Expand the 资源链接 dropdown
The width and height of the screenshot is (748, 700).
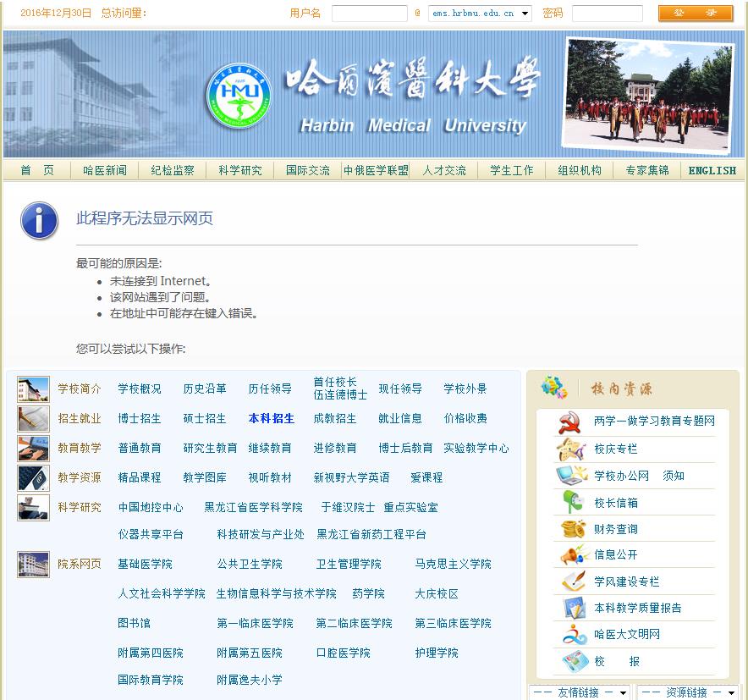[x=687, y=692]
